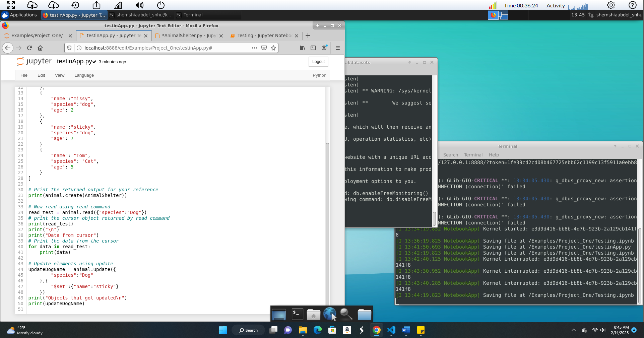The image size is (644, 338).
Task: Open the Language menu in Jupyter editor
Action: click(x=84, y=75)
